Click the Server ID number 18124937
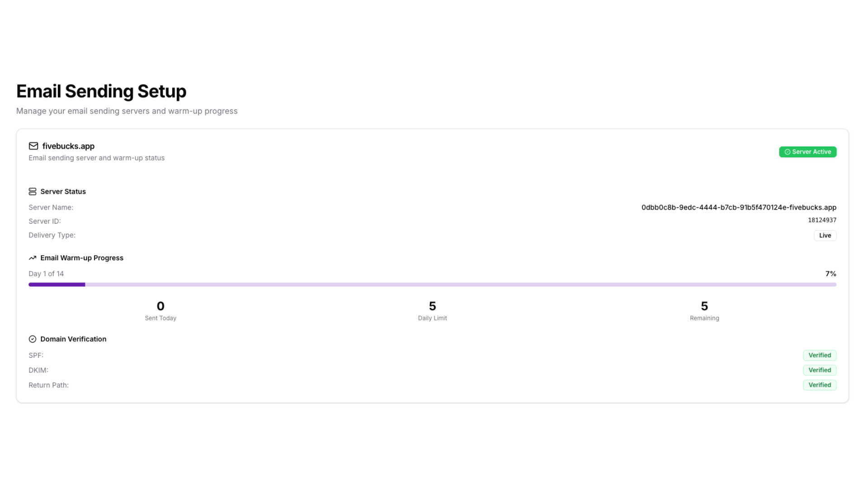 pos(821,220)
